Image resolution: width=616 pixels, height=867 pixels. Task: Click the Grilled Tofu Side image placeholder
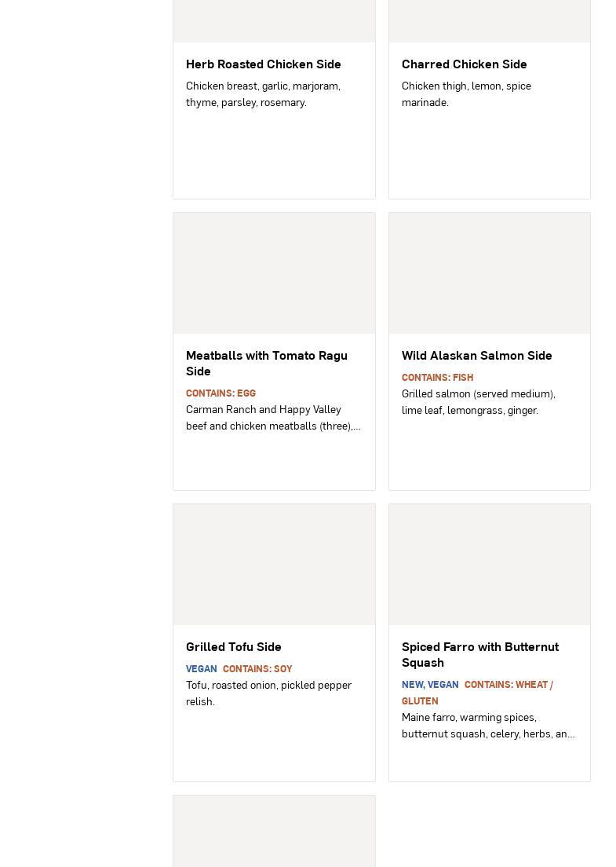click(x=274, y=565)
